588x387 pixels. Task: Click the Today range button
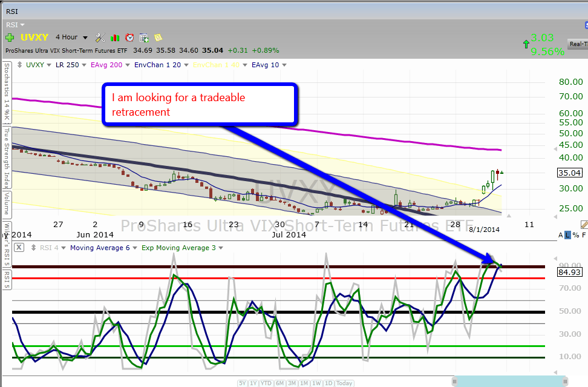click(x=344, y=383)
